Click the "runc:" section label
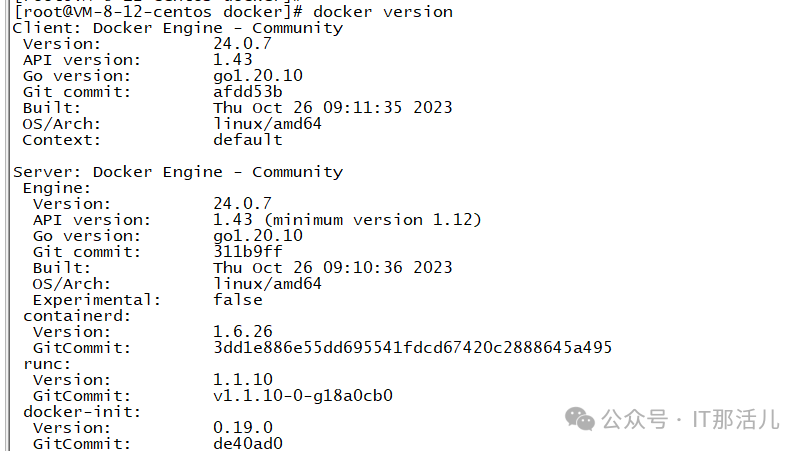Viewport: 805px width, 451px height. [47, 364]
